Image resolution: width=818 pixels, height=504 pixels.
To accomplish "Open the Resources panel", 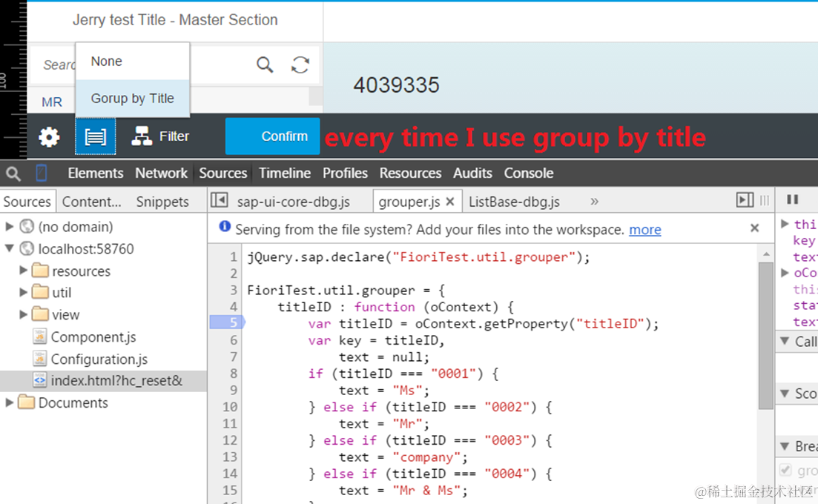I will (x=411, y=173).
